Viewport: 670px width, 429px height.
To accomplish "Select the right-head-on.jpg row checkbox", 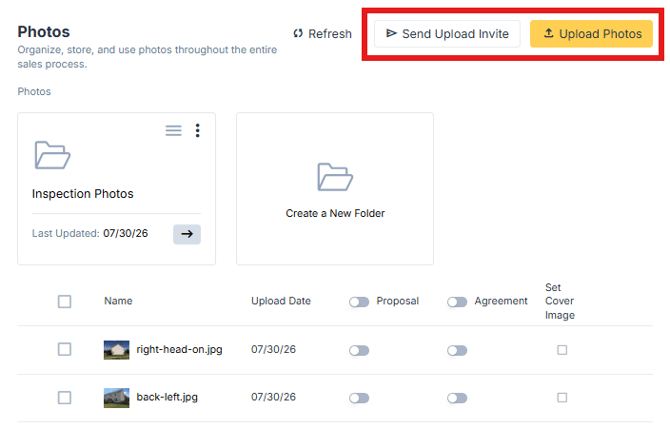I will pyautogui.click(x=65, y=350).
